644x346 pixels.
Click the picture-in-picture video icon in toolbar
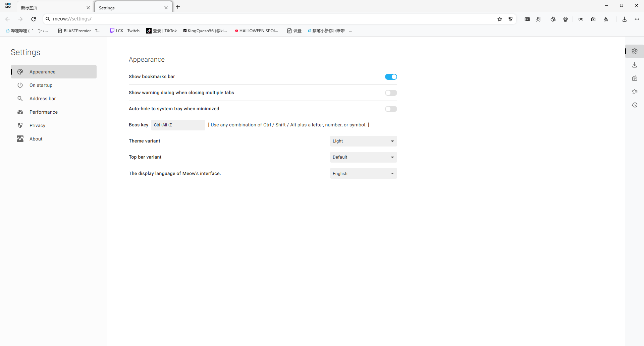pyautogui.click(x=527, y=19)
